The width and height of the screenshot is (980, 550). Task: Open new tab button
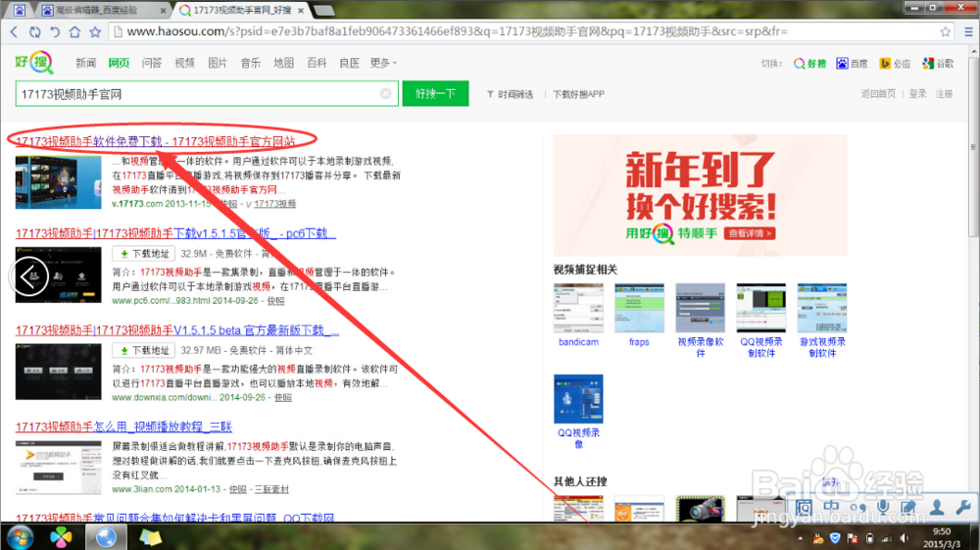click(323, 10)
